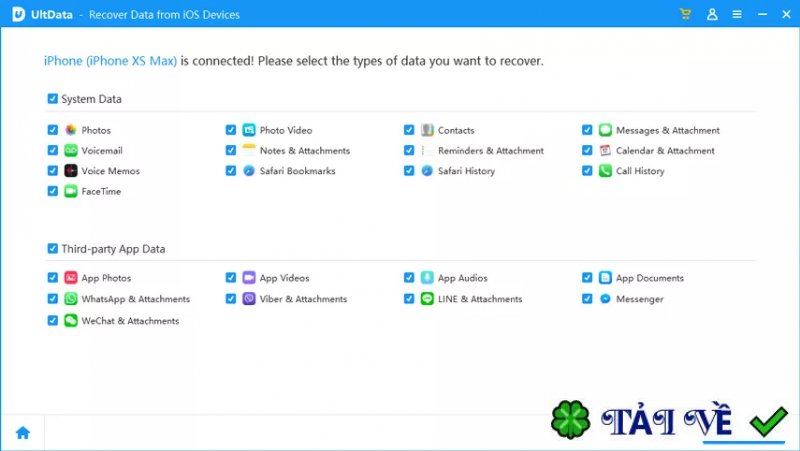Click the Notes & Attachments icon
Screen dimensions: 800x451
[x=248, y=151]
